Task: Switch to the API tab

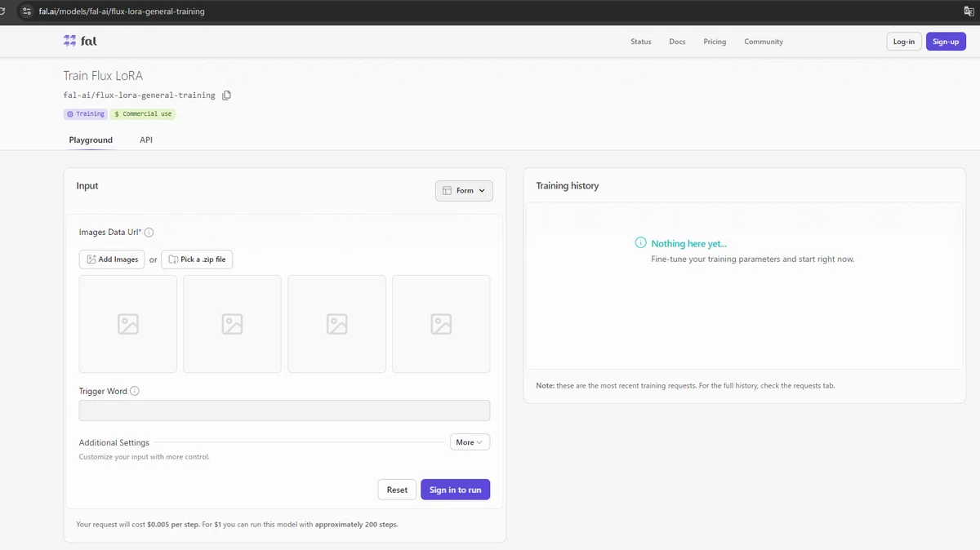Action: click(x=146, y=140)
